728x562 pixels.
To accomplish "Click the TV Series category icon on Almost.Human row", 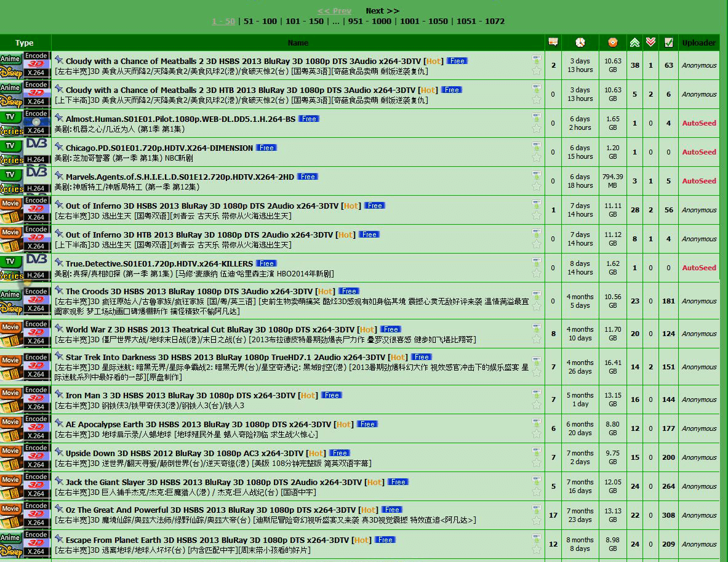I will pyautogui.click(x=11, y=123).
